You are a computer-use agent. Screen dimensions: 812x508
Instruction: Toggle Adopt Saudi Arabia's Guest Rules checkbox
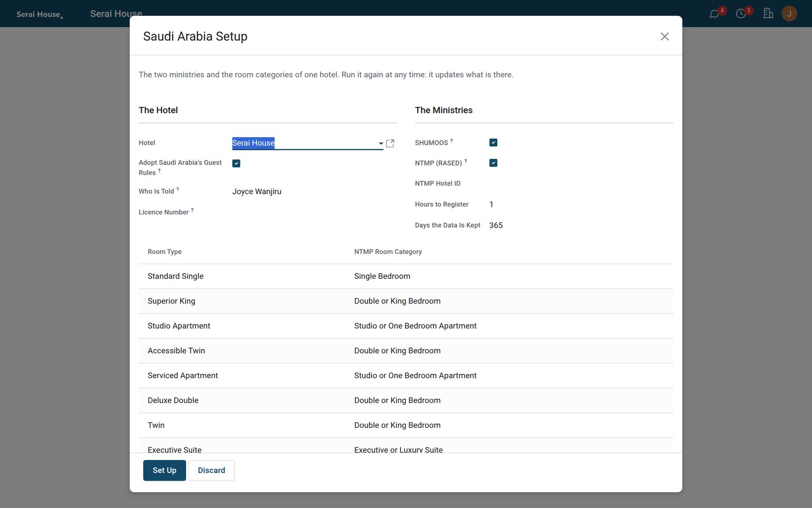click(236, 163)
